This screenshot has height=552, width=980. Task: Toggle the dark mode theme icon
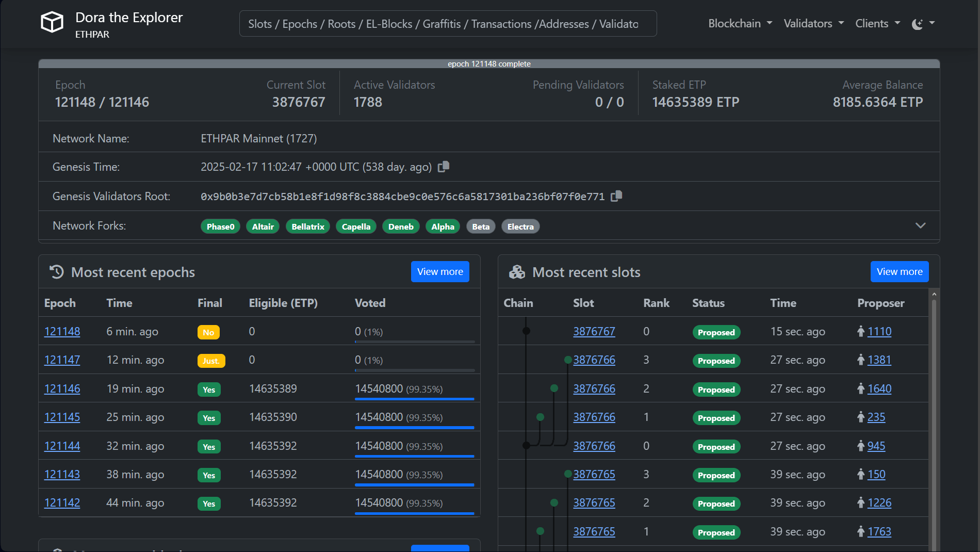(x=918, y=24)
